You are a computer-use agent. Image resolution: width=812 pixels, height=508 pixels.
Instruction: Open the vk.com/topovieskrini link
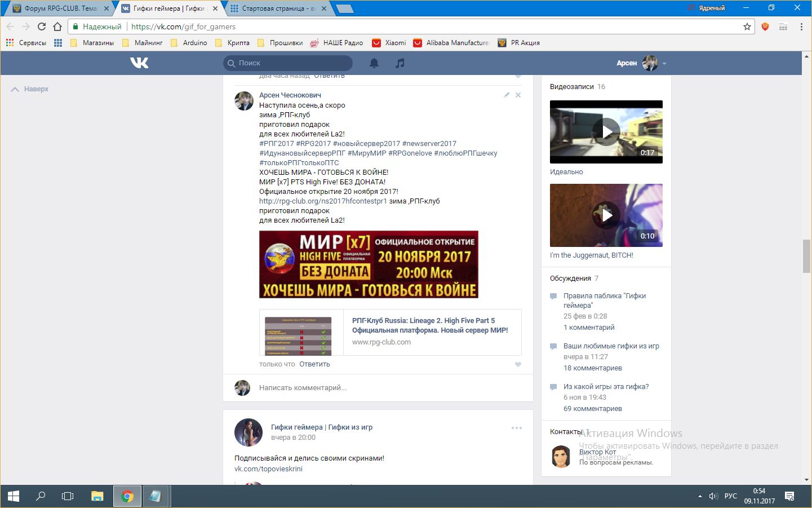click(x=268, y=469)
